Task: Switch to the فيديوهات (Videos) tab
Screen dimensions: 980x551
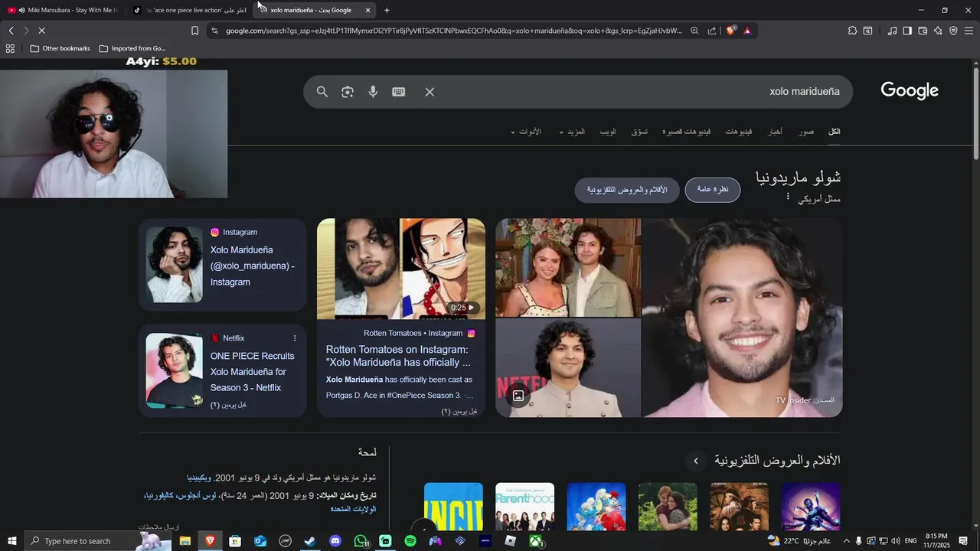Action: pos(739,132)
